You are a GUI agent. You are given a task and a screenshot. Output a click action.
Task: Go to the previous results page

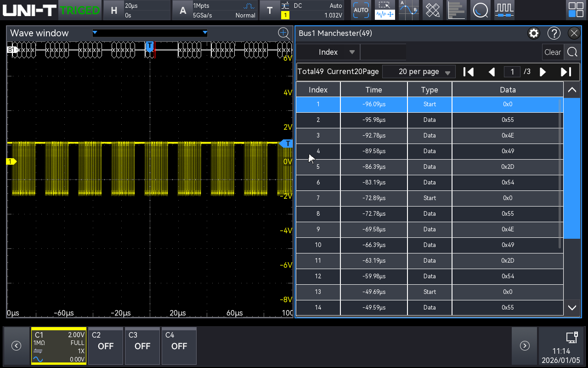(x=492, y=72)
